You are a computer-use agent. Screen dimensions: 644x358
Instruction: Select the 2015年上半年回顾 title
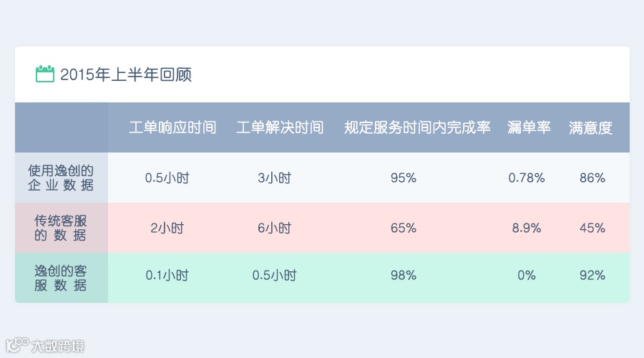tap(126, 74)
